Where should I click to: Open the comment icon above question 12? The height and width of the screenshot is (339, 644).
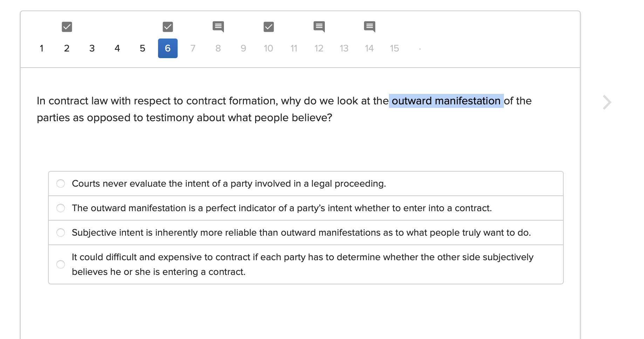click(319, 26)
